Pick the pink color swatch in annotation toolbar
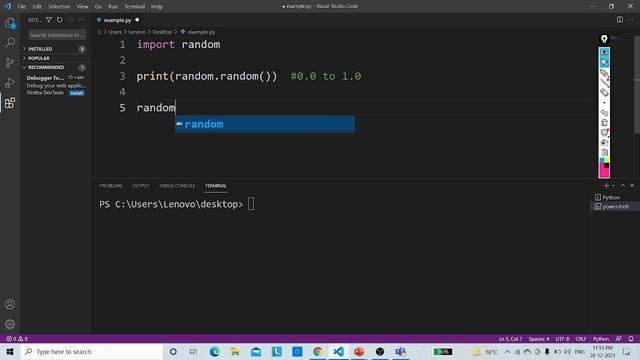The image size is (640, 360). coord(604,173)
